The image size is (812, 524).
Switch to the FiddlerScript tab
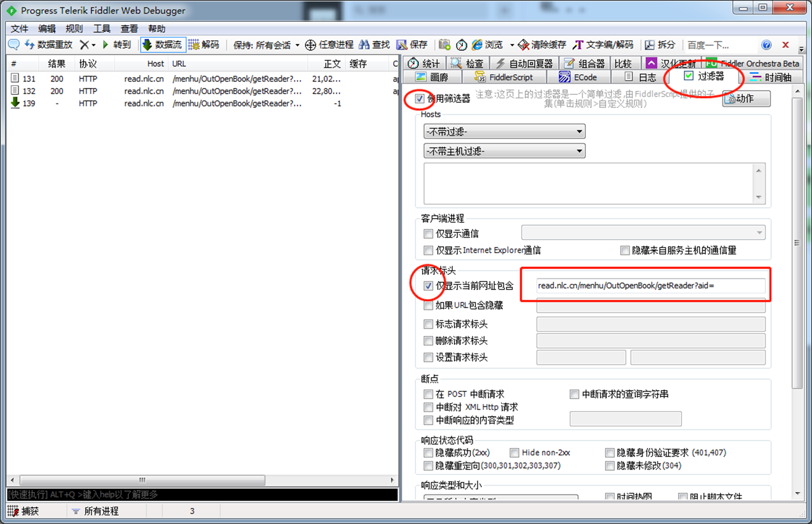pos(503,77)
